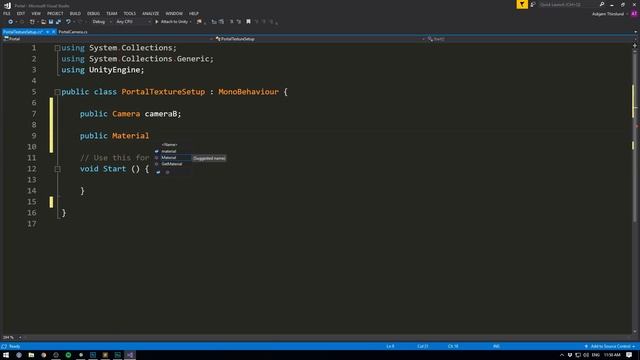
Task: Open the Windows Start menu
Action: 6,355
